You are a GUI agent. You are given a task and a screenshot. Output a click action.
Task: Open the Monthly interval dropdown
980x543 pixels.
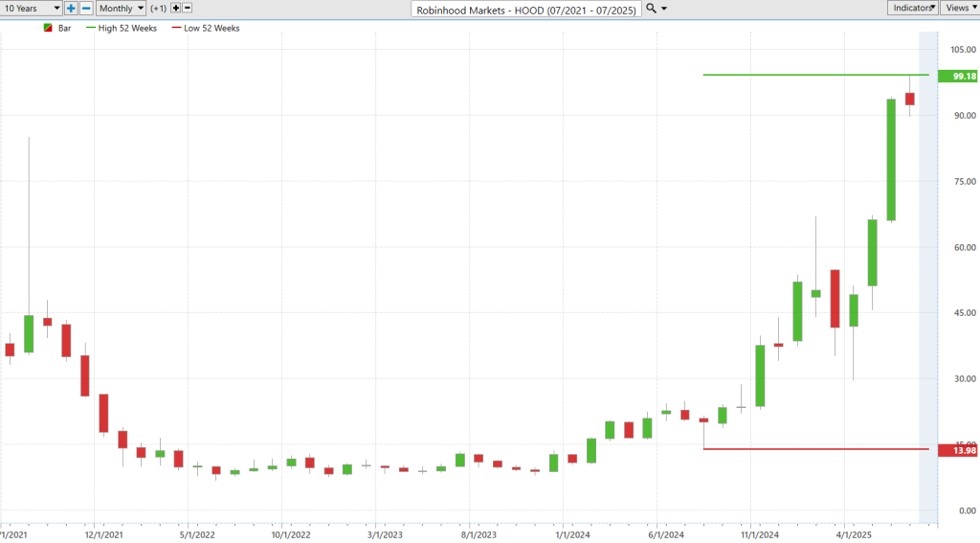click(x=121, y=8)
